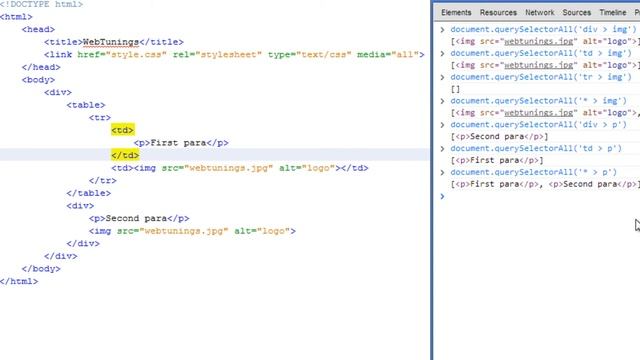Click console command querySelectorAll('* > img')
Screen dimensions: 640x360
coord(538,100)
